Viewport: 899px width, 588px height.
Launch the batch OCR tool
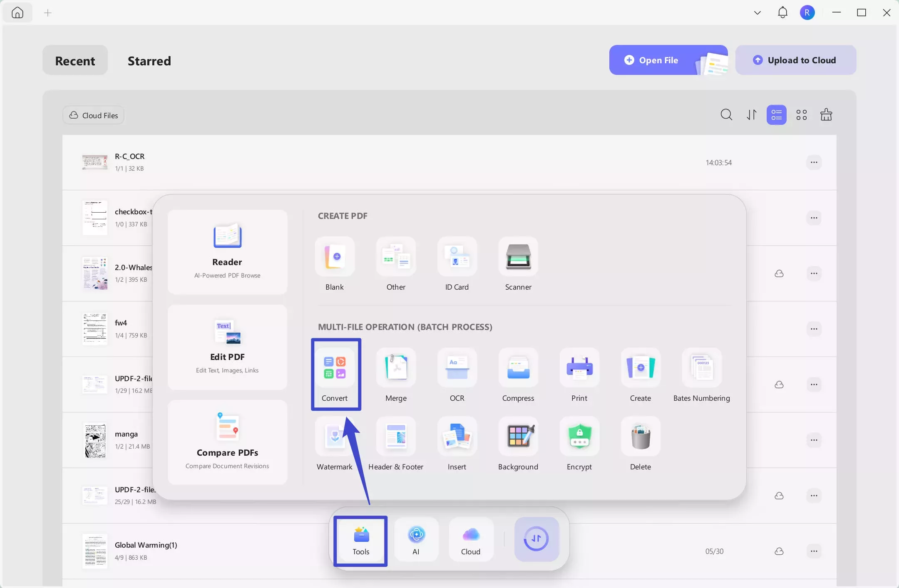tap(457, 369)
